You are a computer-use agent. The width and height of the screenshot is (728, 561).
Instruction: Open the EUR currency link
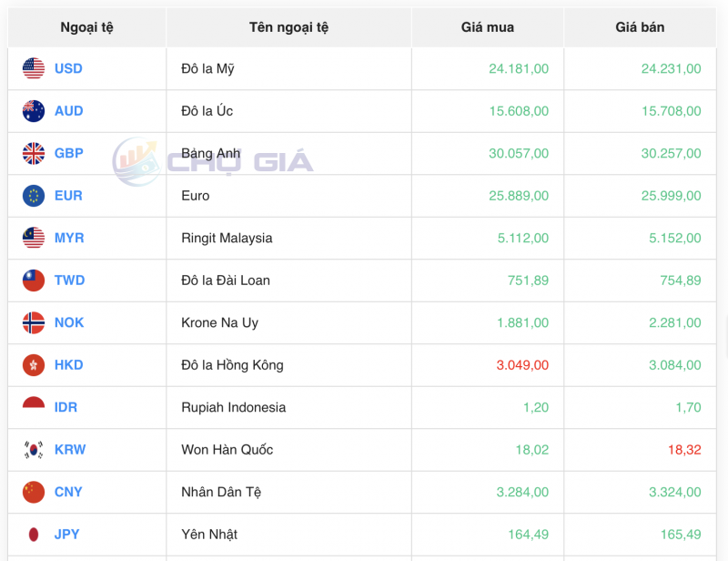[68, 195]
